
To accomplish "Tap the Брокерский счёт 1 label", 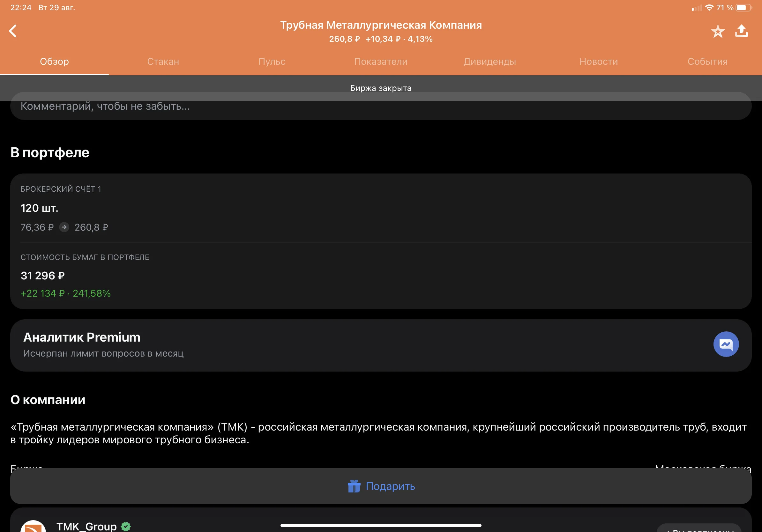I will [x=61, y=189].
